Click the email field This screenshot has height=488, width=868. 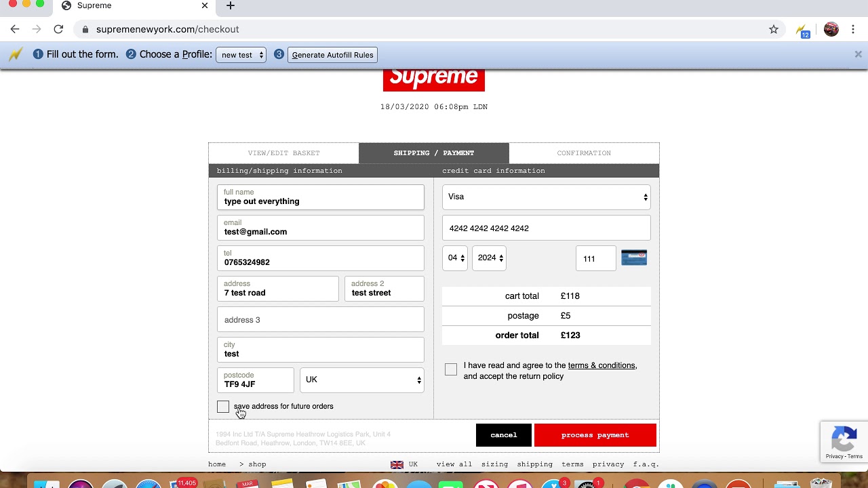pos(321,228)
